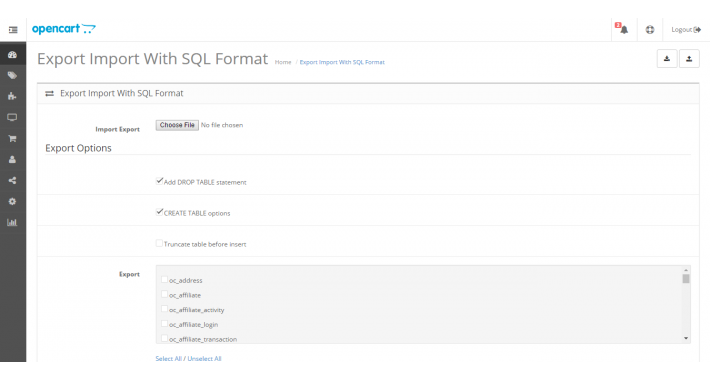Check the oc_affiliate_activity table
This screenshot has width=710, height=380.
164,309
